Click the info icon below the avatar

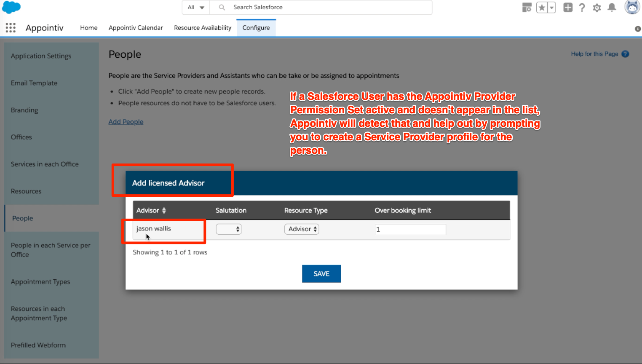638,29
